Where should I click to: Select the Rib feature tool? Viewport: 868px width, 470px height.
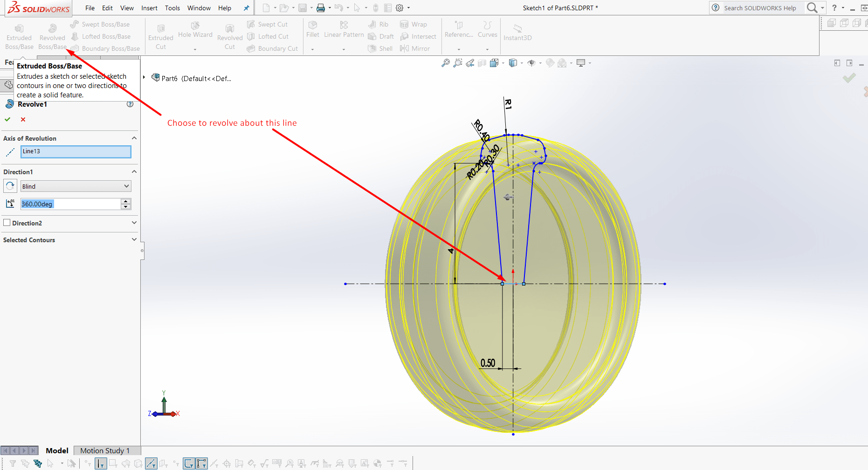tap(378, 24)
